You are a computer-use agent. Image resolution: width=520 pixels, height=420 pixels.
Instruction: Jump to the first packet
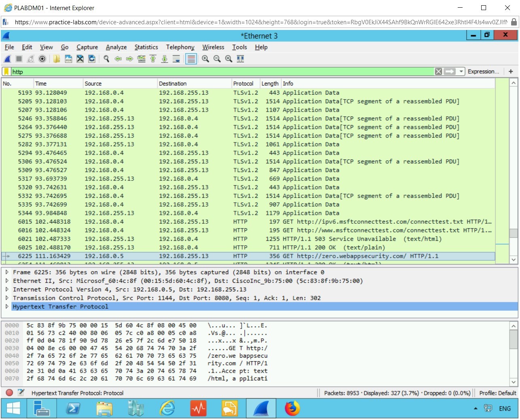click(x=153, y=59)
